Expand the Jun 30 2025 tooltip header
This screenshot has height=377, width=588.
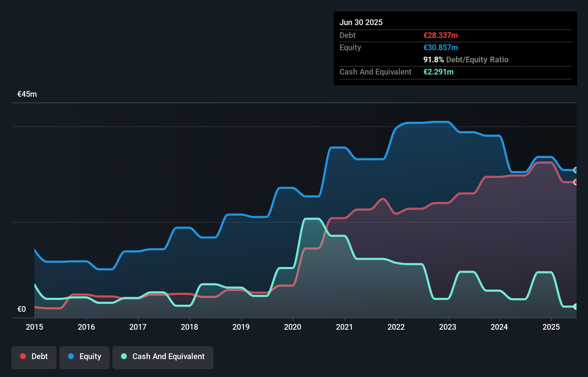tap(361, 22)
